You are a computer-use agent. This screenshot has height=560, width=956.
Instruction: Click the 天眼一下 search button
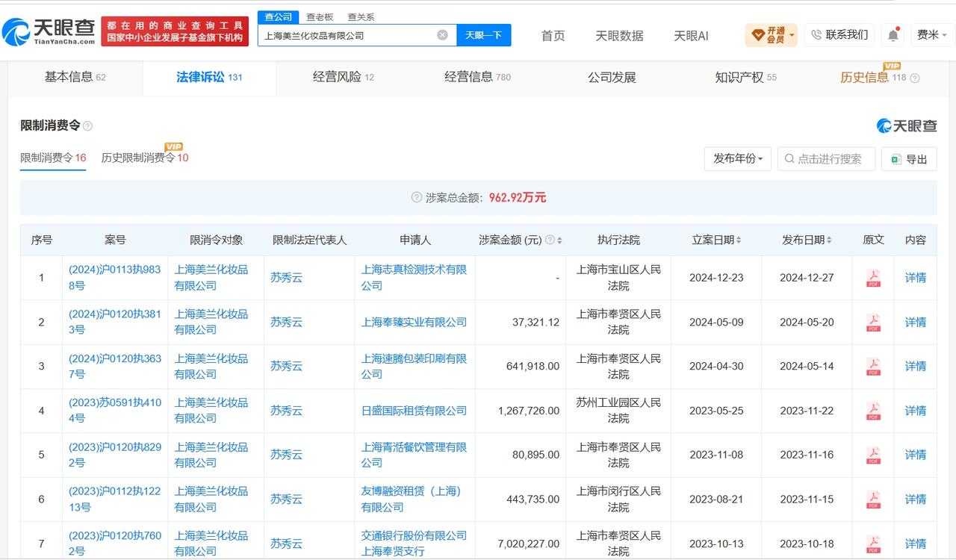coord(484,35)
